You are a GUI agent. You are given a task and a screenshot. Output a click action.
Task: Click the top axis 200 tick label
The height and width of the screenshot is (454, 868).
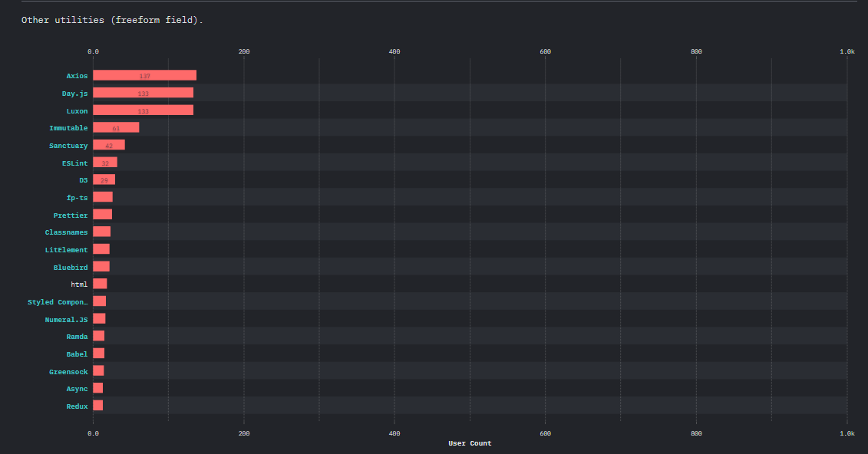(244, 51)
